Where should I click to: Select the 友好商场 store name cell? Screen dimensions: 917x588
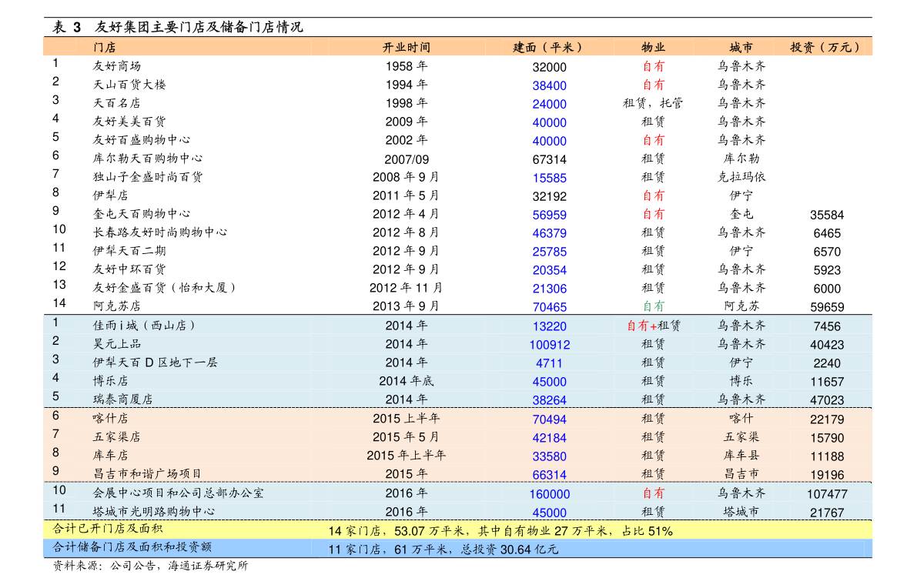coord(116,66)
